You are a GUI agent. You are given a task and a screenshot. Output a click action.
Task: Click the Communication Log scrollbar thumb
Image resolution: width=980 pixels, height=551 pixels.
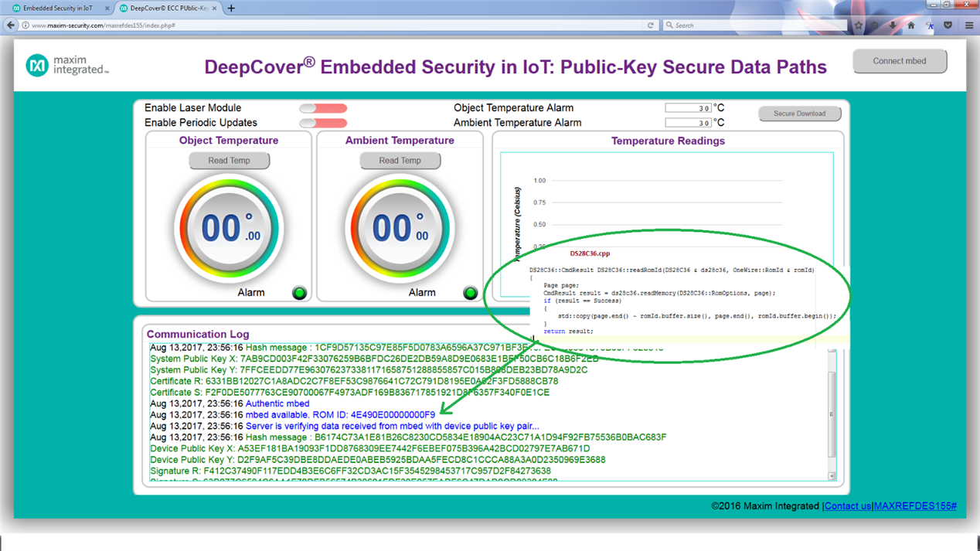[832, 415]
